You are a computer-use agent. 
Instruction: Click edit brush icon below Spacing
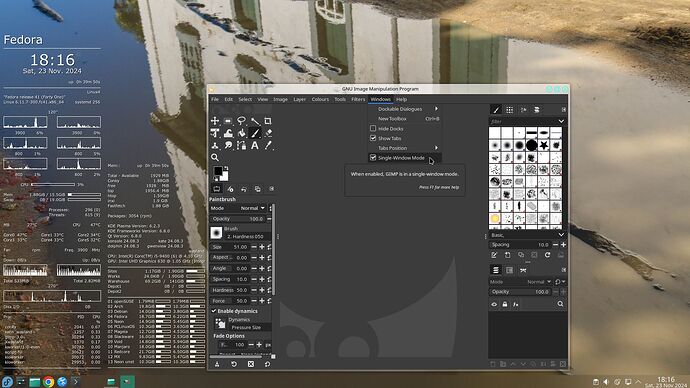(494, 255)
